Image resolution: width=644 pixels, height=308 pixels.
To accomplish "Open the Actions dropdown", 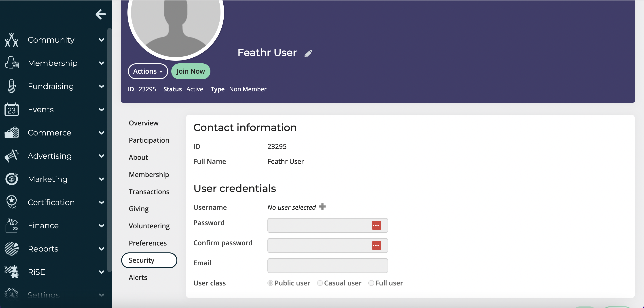I will coord(148,71).
